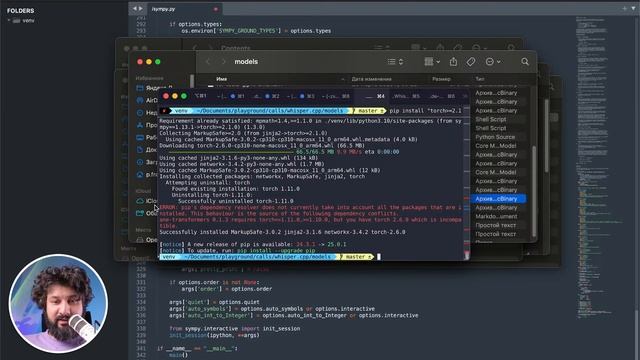
Task: Click line number 339 in editor gutter
Action: click(x=141, y=335)
